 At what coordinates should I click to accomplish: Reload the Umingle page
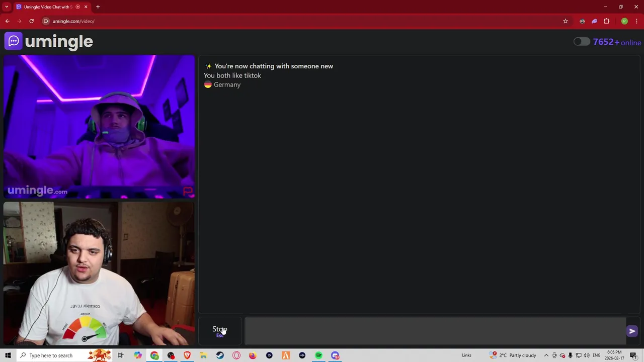point(31,21)
